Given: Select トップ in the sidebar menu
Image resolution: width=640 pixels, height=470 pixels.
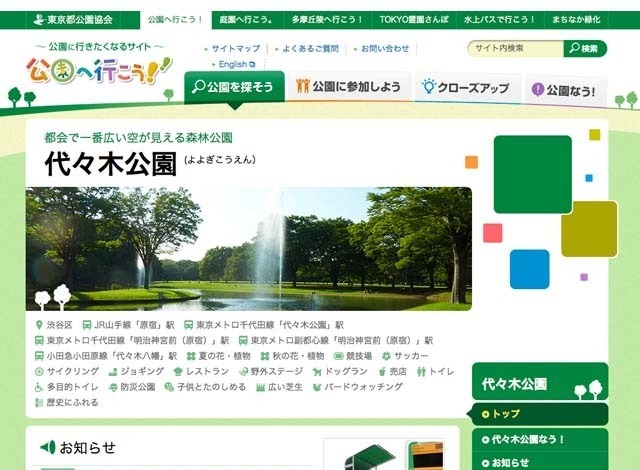Looking at the screenshot, I should (540, 414).
